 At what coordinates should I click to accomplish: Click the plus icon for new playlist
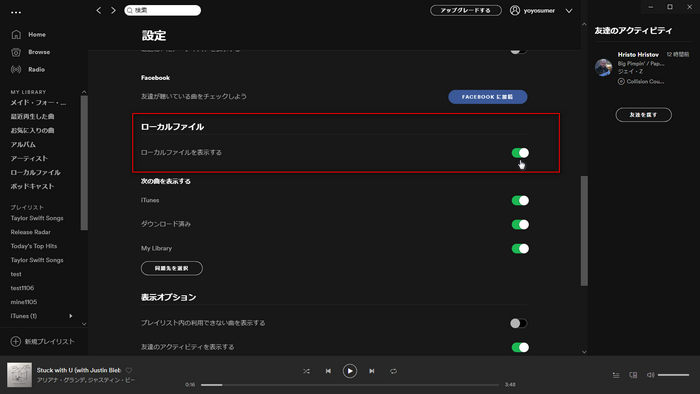click(16, 341)
